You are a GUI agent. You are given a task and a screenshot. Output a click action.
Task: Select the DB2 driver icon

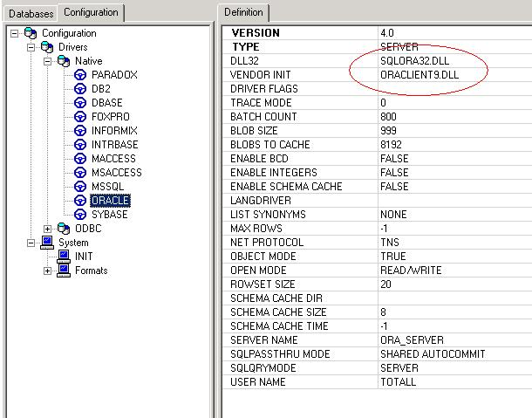(80, 89)
